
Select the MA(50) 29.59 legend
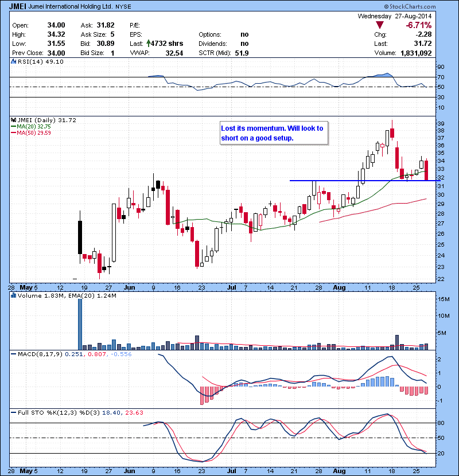[31, 132]
